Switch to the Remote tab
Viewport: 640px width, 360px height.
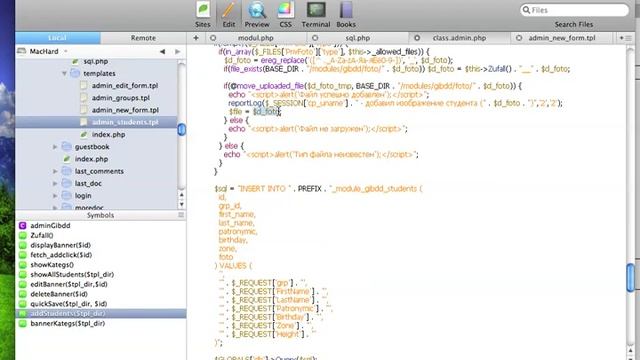(143, 38)
